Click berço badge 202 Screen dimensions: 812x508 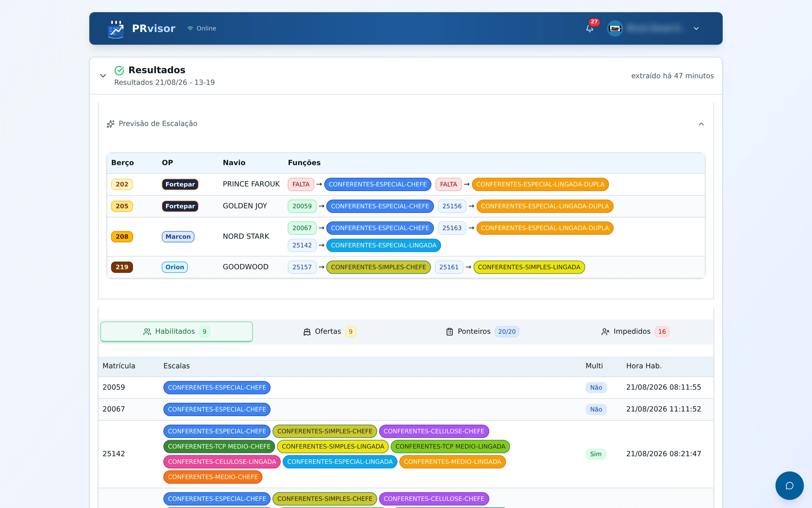tap(122, 184)
